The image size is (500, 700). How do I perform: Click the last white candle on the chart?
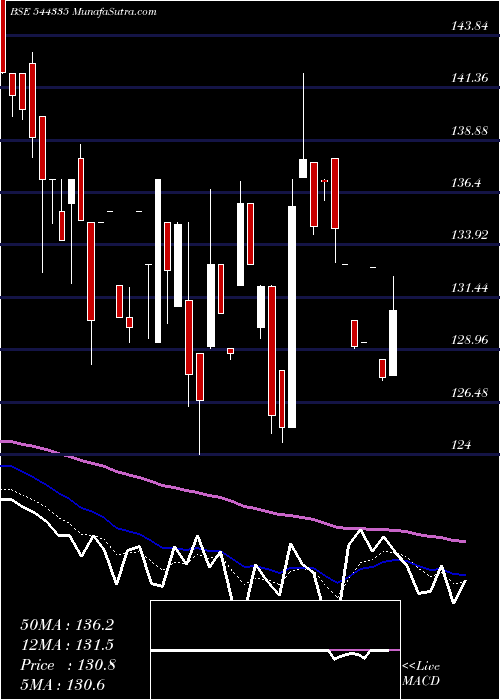(x=393, y=343)
